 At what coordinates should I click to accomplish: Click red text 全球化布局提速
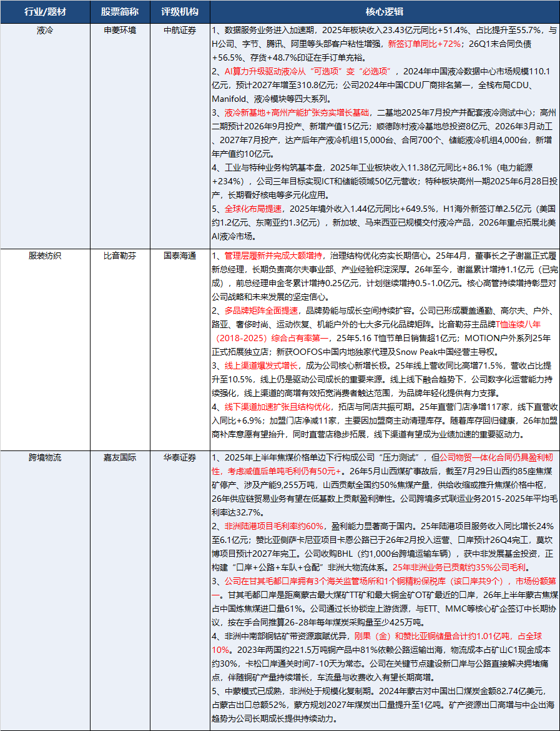[x=253, y=209]
